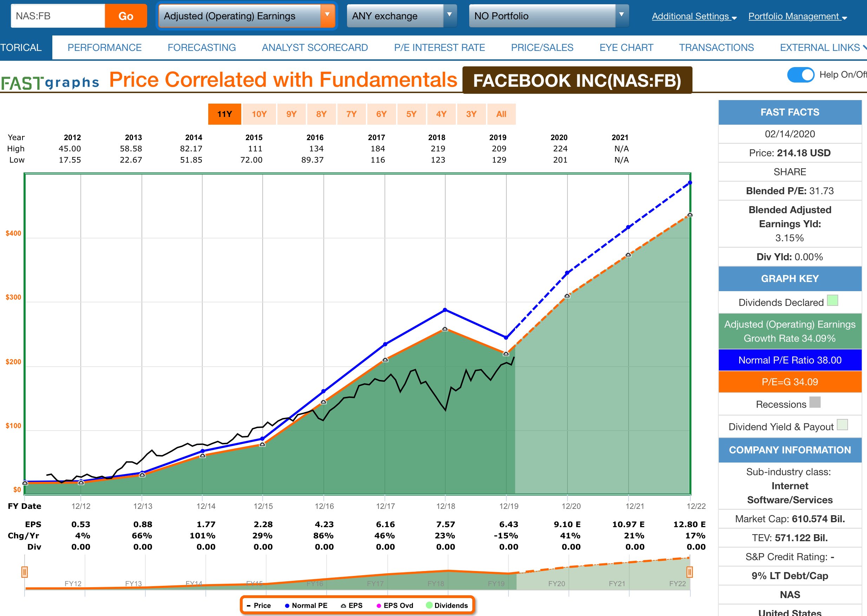Open the ANALYST SCORECARD tab
The height and width of the screenshot is (616, 867).
tap(314, 47)
